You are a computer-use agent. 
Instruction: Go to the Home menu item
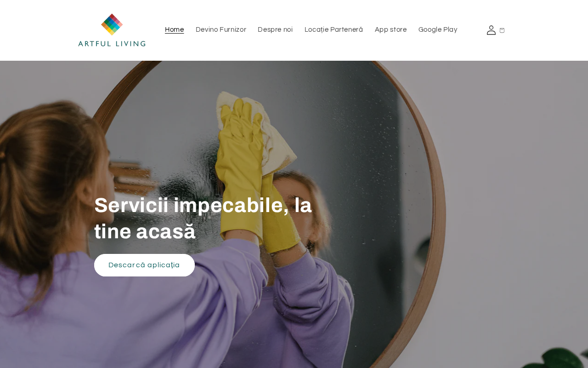175,30
